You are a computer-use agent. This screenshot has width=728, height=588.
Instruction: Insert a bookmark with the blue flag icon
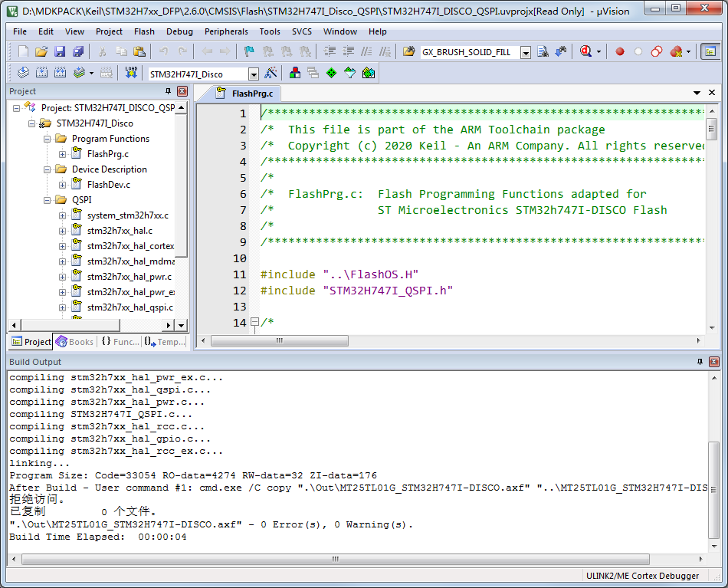click(249, 51)
